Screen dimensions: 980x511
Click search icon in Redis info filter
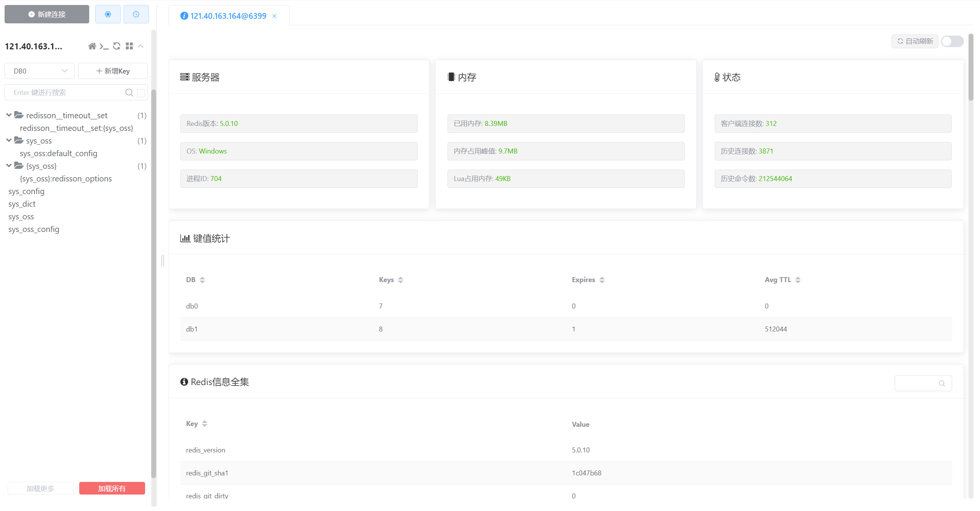[x=942, y=383]
